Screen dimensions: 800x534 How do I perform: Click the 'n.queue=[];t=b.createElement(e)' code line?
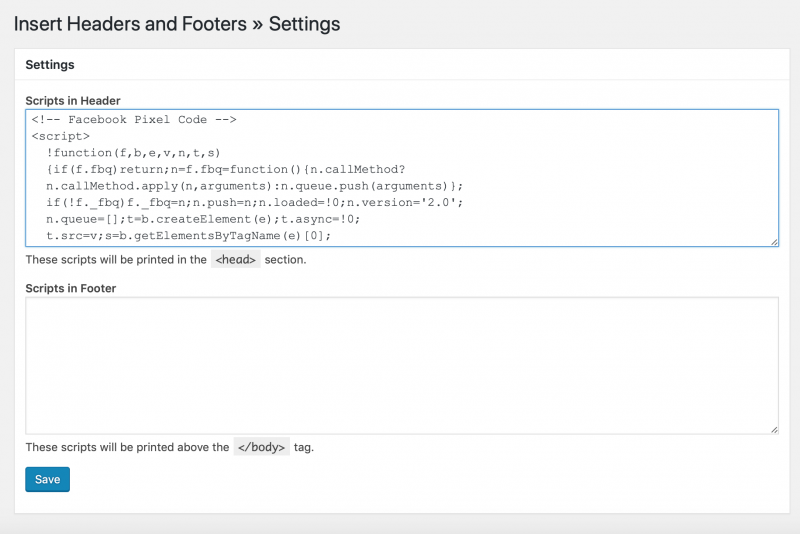(203, 219)
